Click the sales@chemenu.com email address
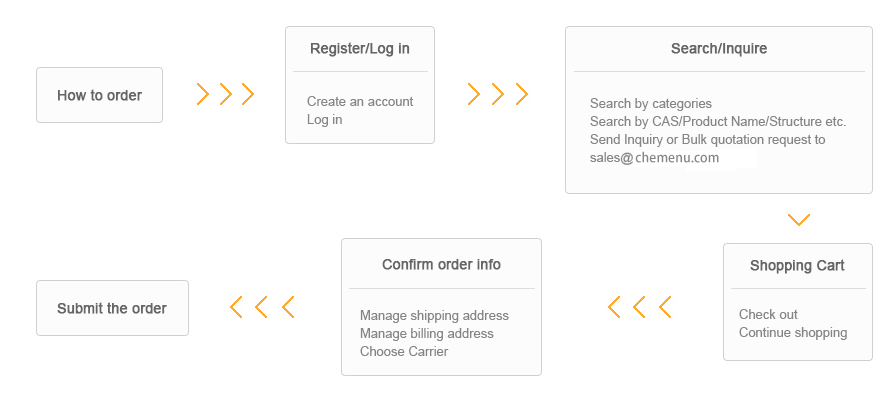Image resolution: width=875 pixels, height=397 pixels. point(654,157)
